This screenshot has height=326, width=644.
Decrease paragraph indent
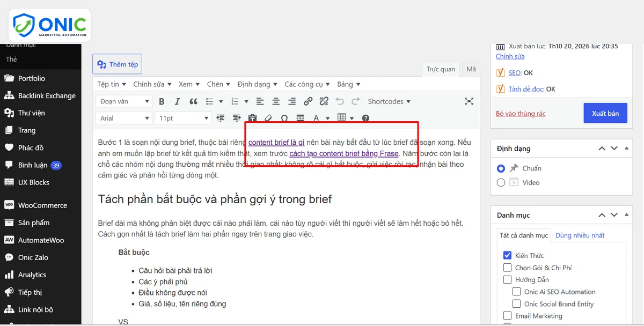220,118
